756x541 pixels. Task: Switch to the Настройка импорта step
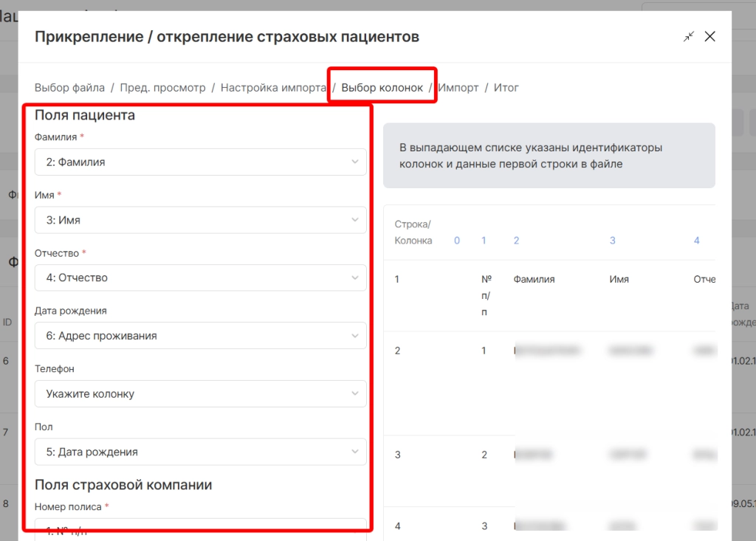coord(273,88)
